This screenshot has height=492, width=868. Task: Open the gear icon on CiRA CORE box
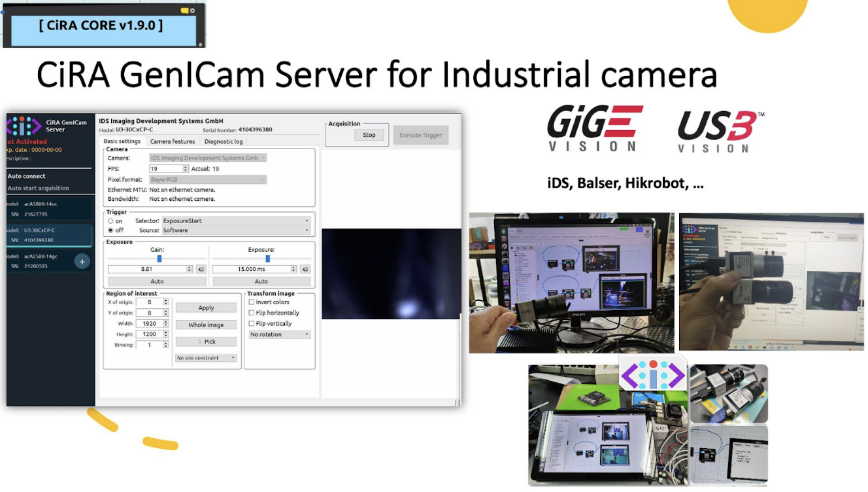[192, 11]
